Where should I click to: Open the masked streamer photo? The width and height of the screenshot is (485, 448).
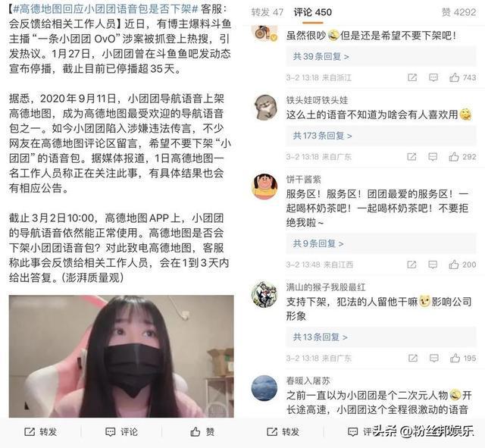(121, 356)
